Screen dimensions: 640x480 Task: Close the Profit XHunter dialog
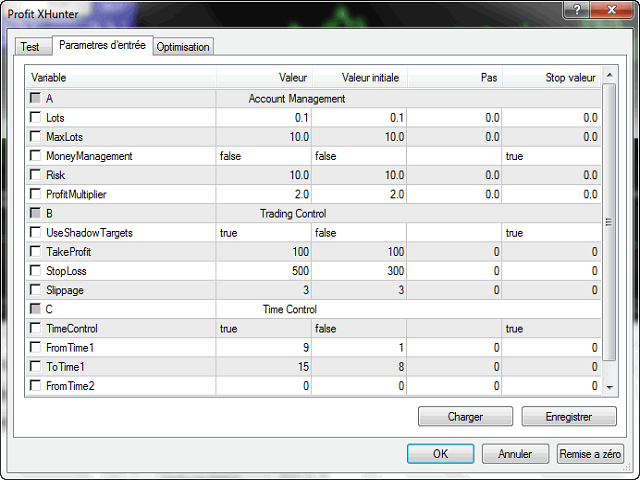point(611,10)
